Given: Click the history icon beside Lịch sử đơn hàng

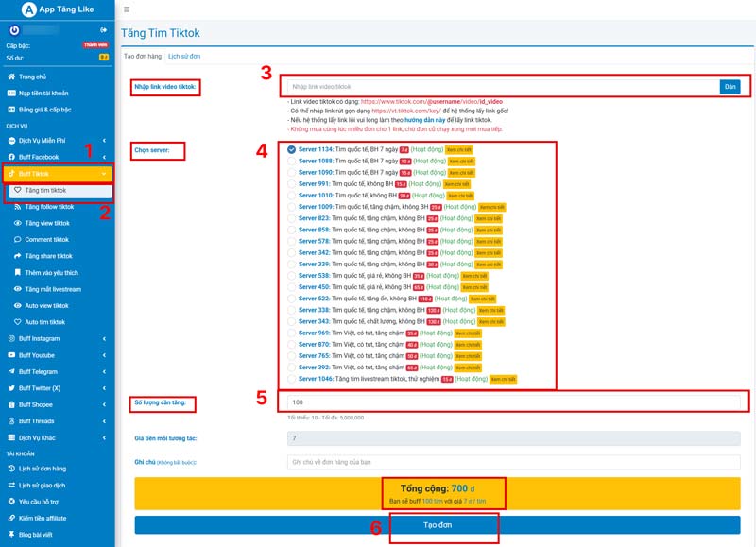Looking at the screenshot, I should 11,469.
